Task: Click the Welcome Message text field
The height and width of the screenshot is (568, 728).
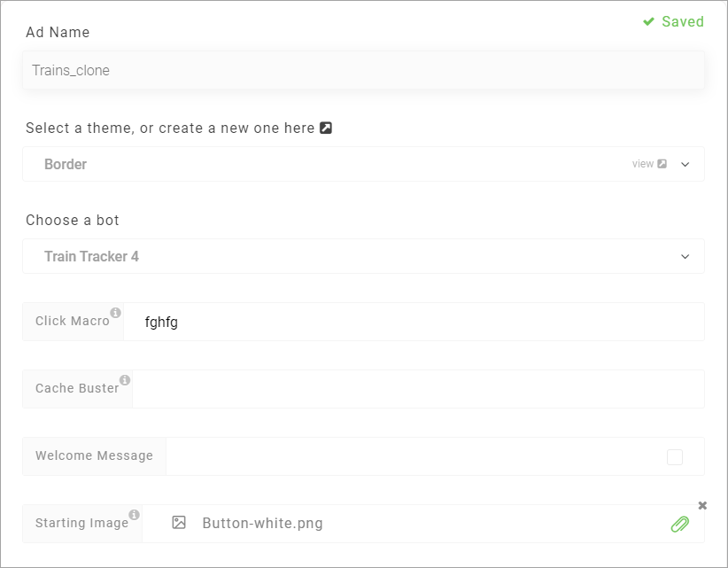Action: tap(414, 456)
